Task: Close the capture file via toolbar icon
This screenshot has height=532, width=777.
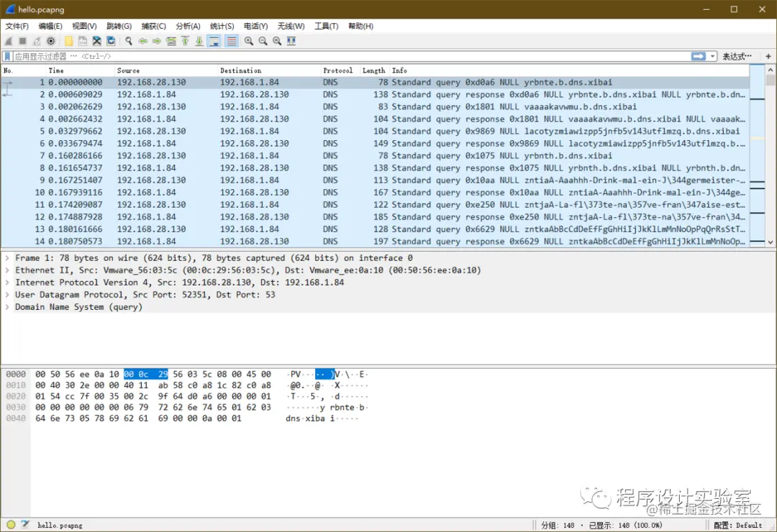Action: [96, 41]
